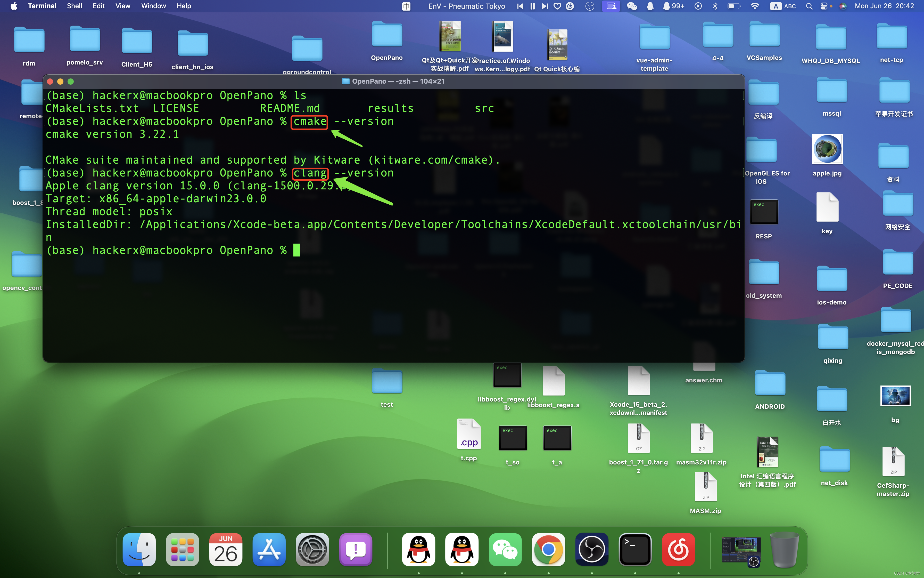Select the CefSharp-master.zip archive

point(893,472)
